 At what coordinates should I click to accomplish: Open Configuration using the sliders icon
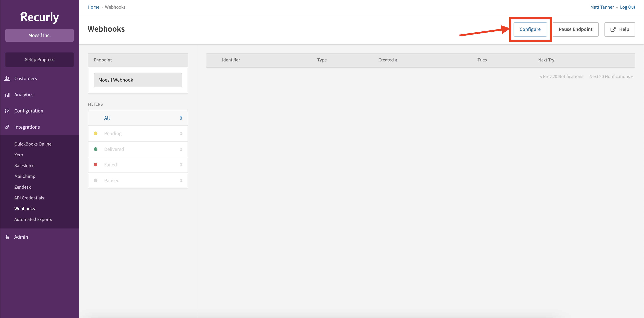tap(7, 110)
